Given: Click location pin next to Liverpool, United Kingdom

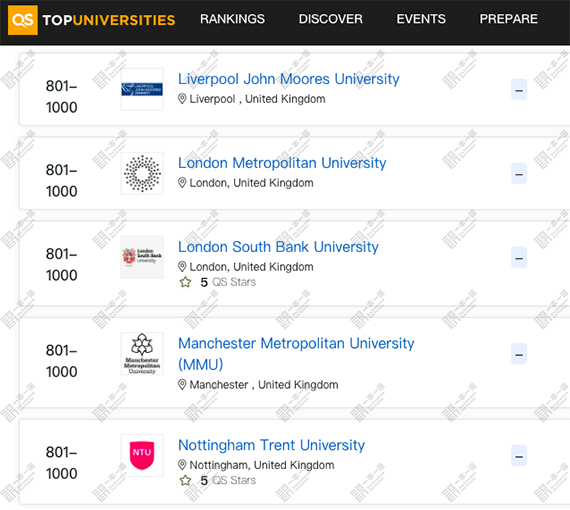Looking at the screenshot, I should tap(182, 99).
